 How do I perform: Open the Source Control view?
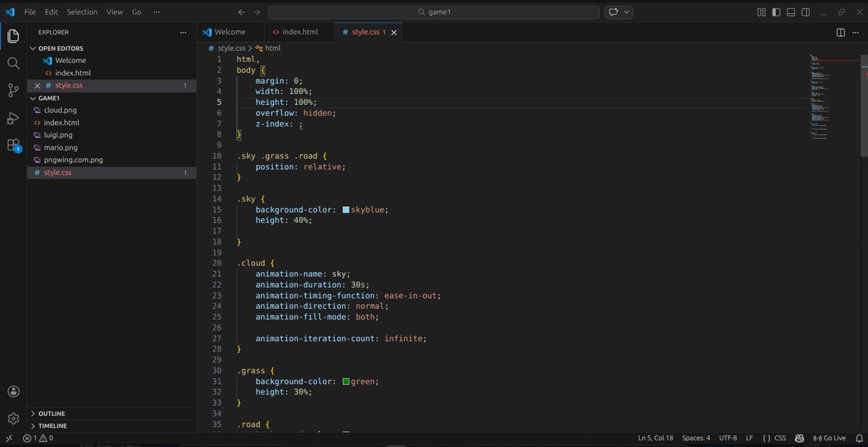13,90
